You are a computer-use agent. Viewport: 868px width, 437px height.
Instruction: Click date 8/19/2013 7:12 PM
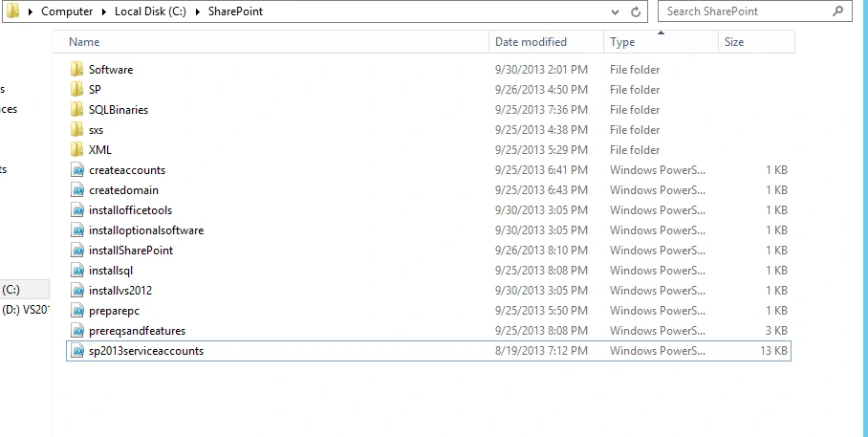point(541,351)
